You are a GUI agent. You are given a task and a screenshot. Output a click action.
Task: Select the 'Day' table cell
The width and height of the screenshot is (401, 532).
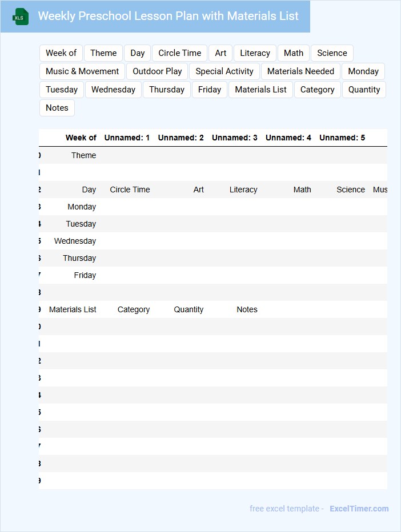89,190
